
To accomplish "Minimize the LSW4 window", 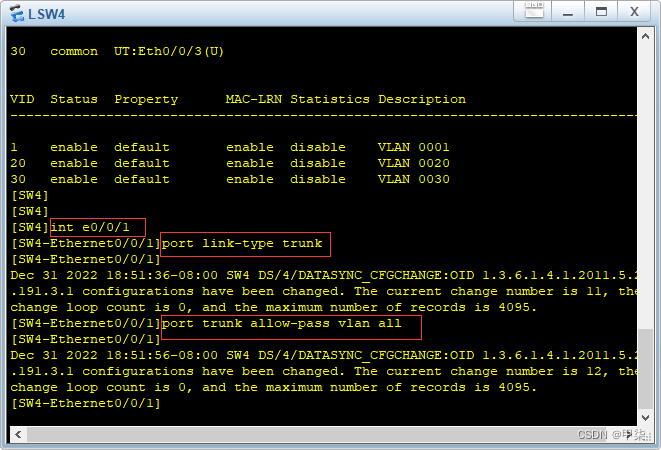I will tap(568, 11).
